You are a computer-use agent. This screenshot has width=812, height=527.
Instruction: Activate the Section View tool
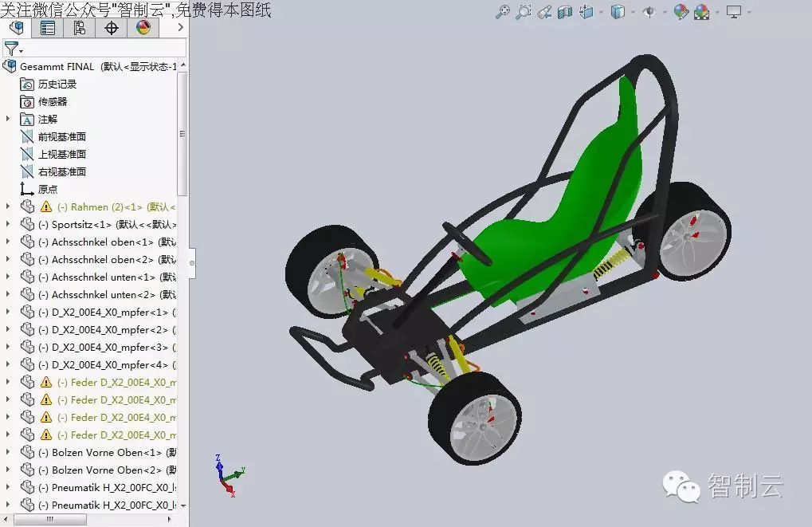pyautogui.click(x=565, y=11)
